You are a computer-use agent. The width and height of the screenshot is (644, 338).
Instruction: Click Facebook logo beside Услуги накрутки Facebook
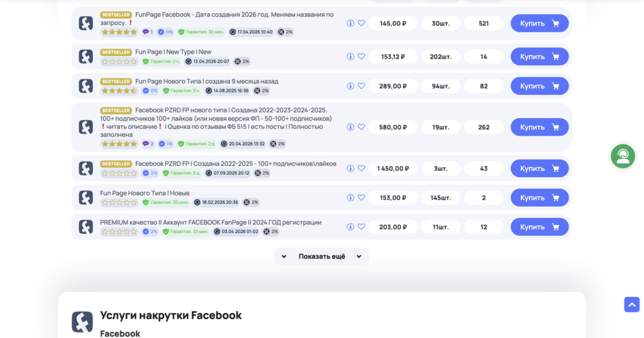[x=82, y=322]
